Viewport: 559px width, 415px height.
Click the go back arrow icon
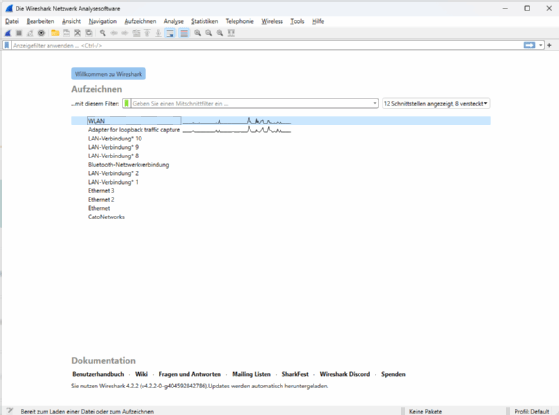coord(114,33)
